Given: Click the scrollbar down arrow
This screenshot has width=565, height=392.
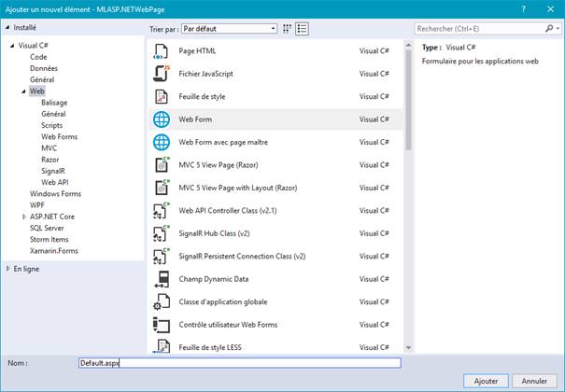Looking at the screenshot, I should pyautogui.click(x=408, y=348).
